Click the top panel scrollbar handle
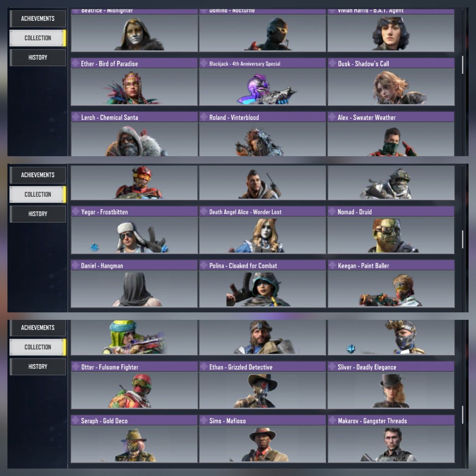Screen dimensions: 476x476 [463, 65]
